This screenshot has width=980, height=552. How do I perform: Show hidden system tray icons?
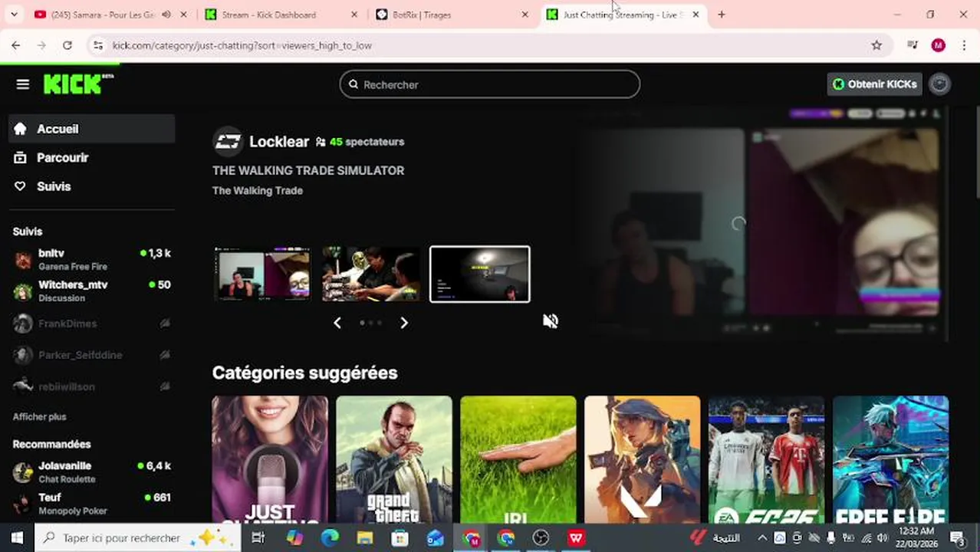(762, 538)
